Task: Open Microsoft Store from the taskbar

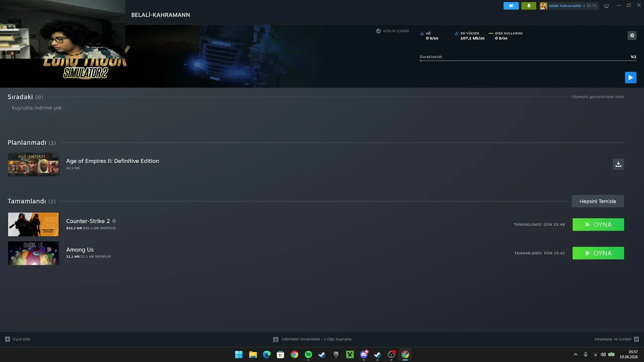Action: coord(281,354)
